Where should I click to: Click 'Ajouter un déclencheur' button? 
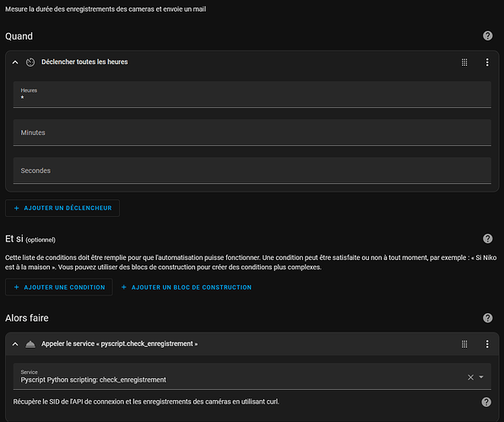click(62, 208)
